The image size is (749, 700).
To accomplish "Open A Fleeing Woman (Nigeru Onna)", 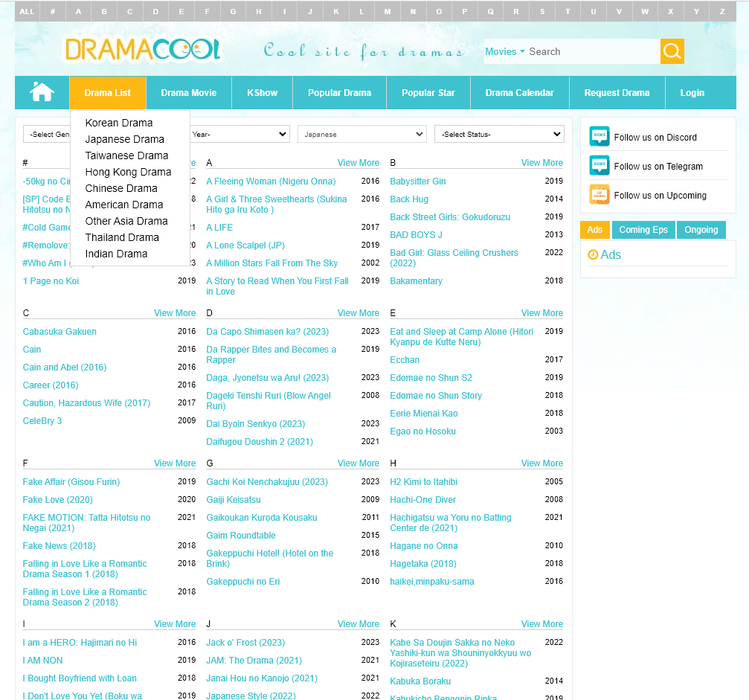I will click(x=271, y=181).
